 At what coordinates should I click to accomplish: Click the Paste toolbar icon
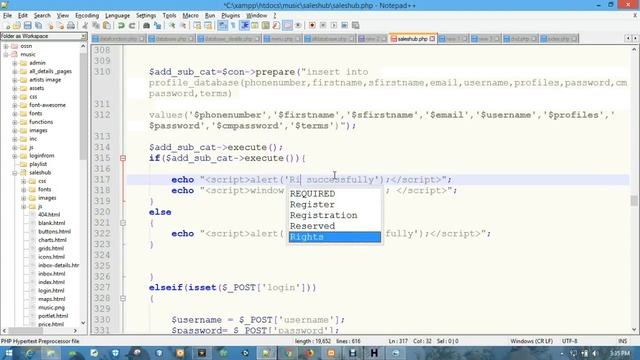[x=107, y=26]
